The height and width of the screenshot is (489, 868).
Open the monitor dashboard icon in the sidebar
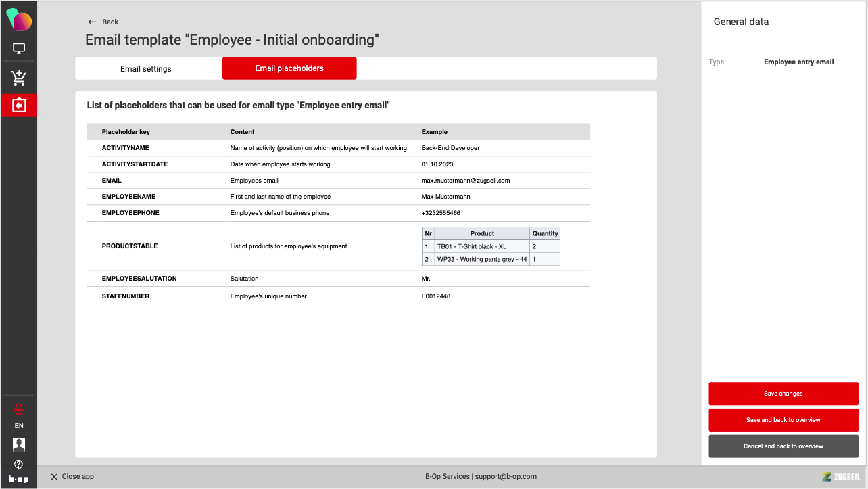(x=19, y=49)
